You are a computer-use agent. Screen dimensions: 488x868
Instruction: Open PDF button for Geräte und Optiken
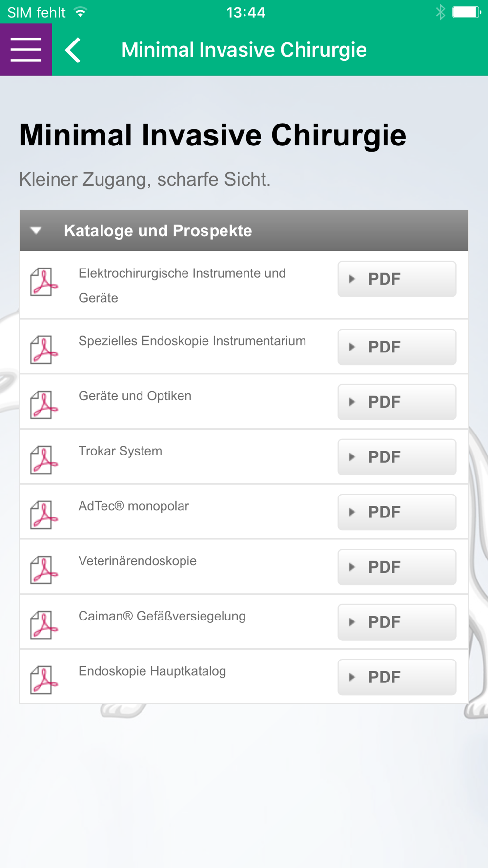tap(397, 402)
